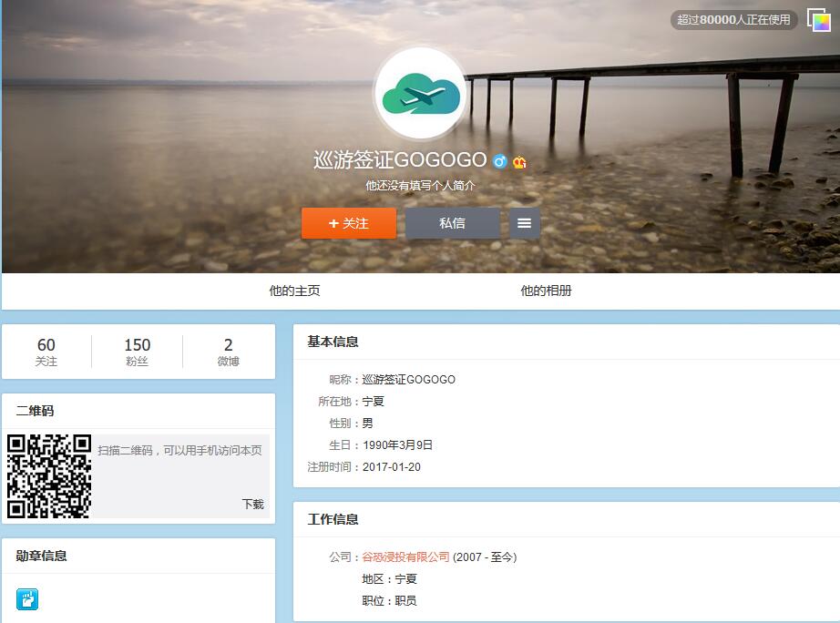Click the plus icon on the 关注 button
840x623 pixels.
coord(333,222)
